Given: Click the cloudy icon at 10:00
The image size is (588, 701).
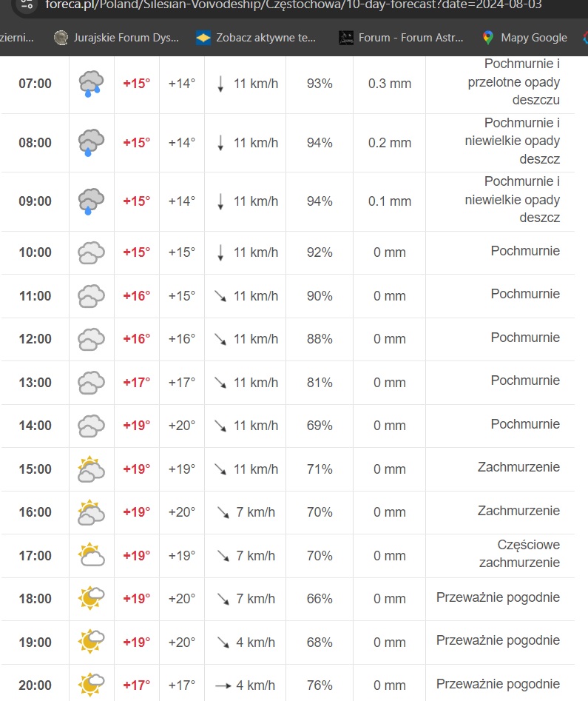Looking at the screenshot, I should click(x=91, y=252).
